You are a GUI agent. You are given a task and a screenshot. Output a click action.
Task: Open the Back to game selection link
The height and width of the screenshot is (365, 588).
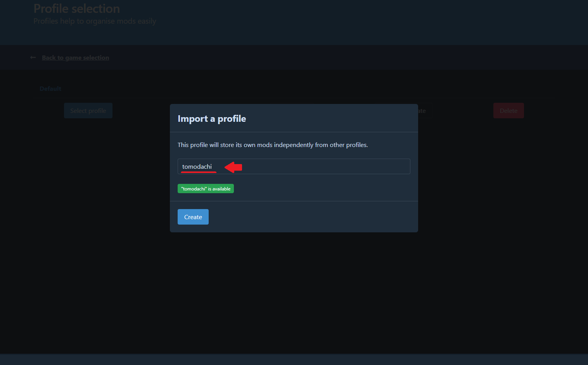[x=75, y=58]
